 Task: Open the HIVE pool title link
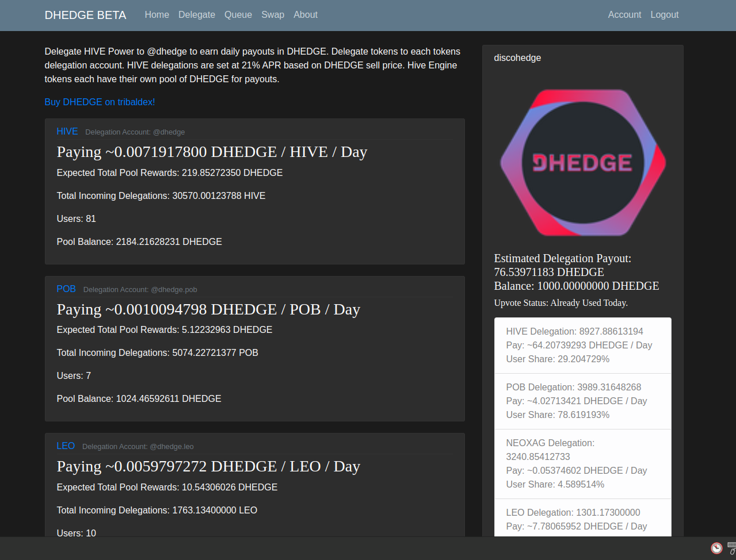point(67,132)
